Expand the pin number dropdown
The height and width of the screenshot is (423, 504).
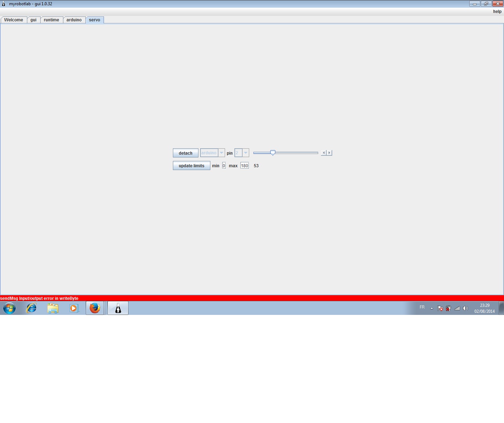pyautogui.click(x=246, y=153)
